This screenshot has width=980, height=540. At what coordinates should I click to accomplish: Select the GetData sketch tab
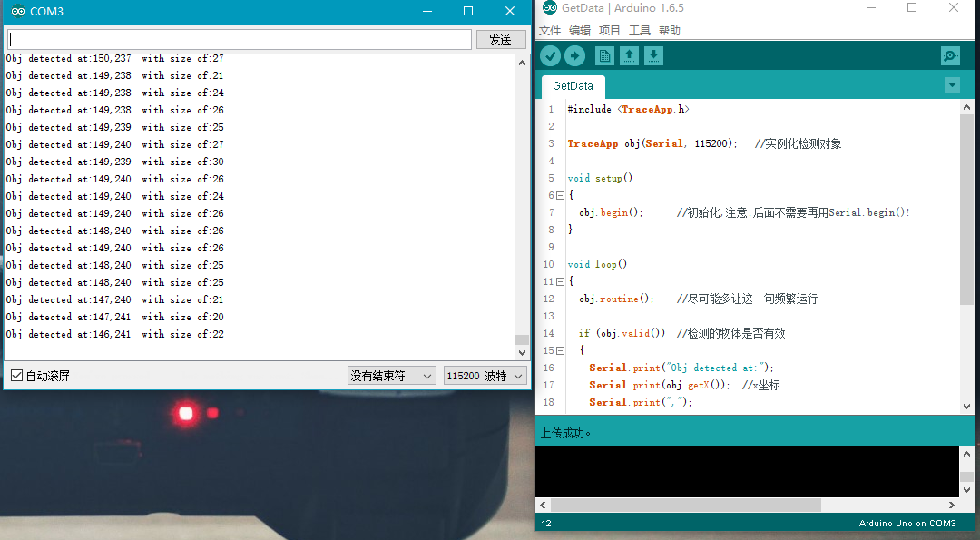(x=573, y=86)
